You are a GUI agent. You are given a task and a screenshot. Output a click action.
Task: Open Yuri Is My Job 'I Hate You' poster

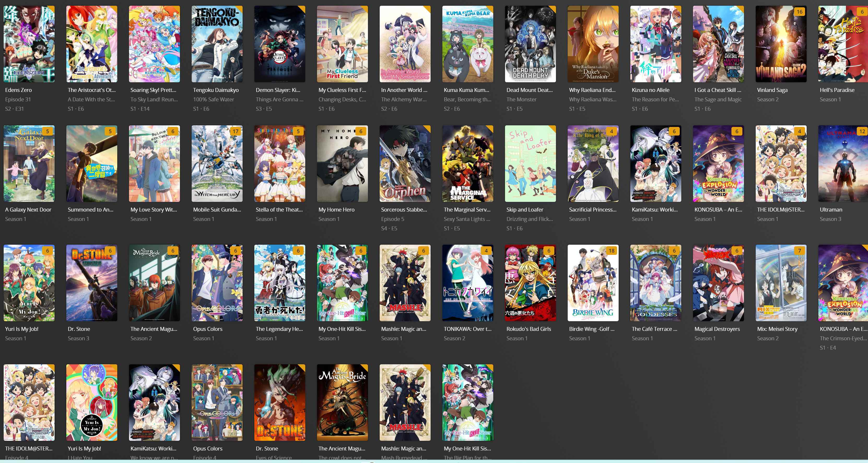(92, 402)
